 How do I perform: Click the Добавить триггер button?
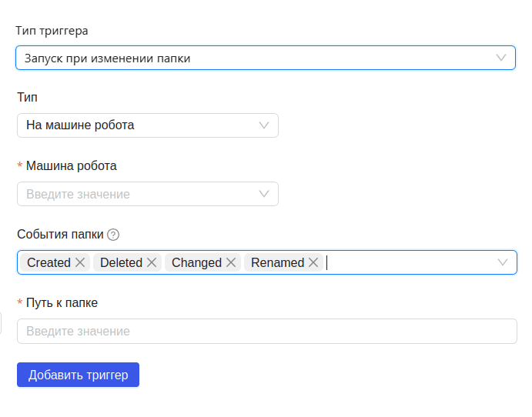pyautogui.click(x=78, y=375)
